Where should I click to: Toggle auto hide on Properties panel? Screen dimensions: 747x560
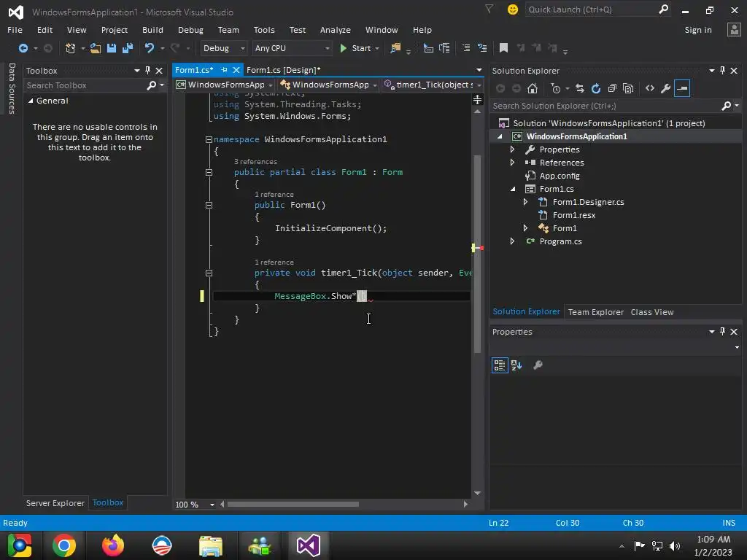[723, 332]
